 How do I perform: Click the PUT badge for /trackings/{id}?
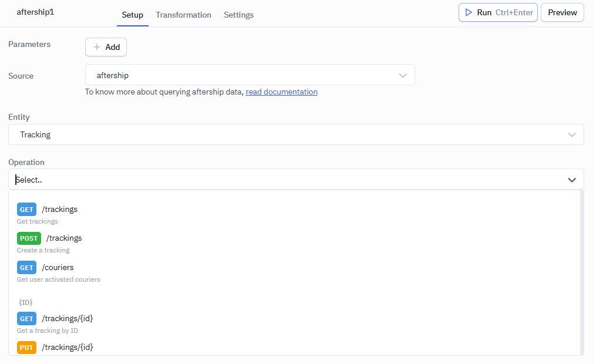26,348
